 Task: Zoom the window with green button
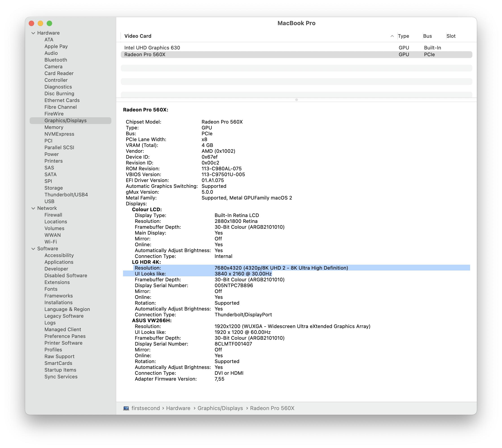click(x=49, y=23)
